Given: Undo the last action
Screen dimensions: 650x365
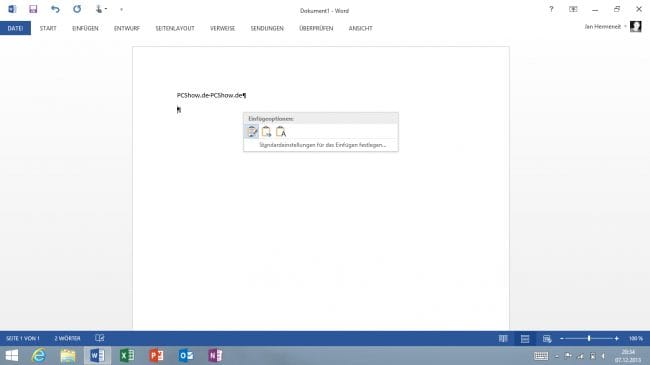Looking at the screenshot, I should click(x=55, y=9).
